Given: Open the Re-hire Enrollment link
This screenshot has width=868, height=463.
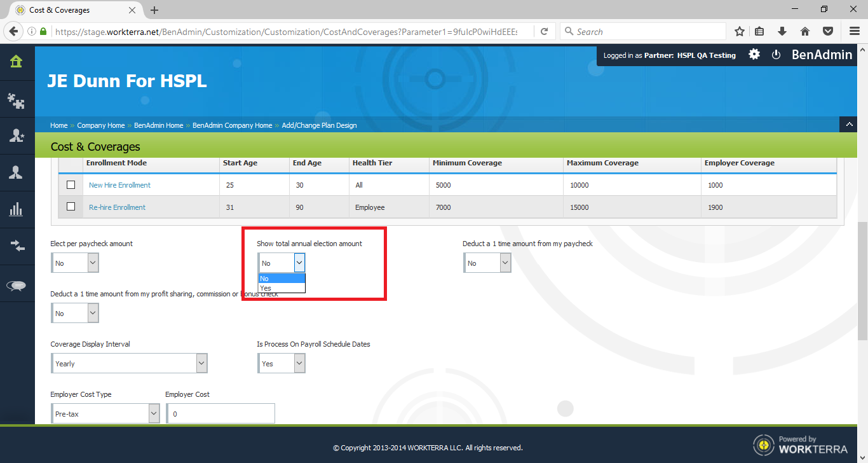Looking at the screenshot, I should point(117,207).
